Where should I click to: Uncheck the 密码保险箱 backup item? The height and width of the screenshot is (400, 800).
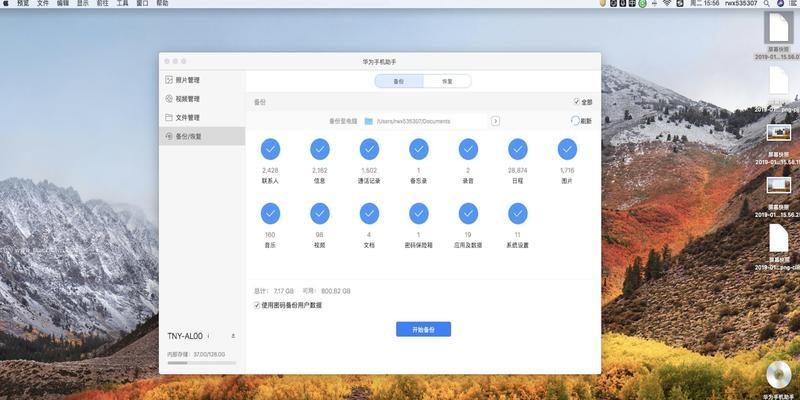[419, 213]
